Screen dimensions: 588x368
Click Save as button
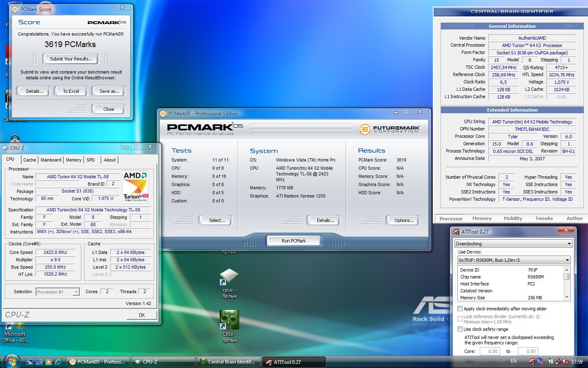[109, 91]
